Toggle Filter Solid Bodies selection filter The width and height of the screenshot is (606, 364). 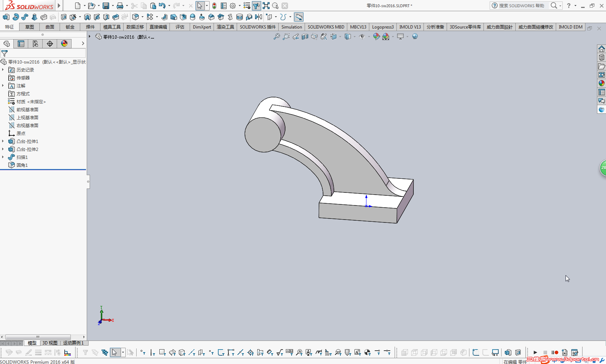pyautogui.click(x=182, y=352)
